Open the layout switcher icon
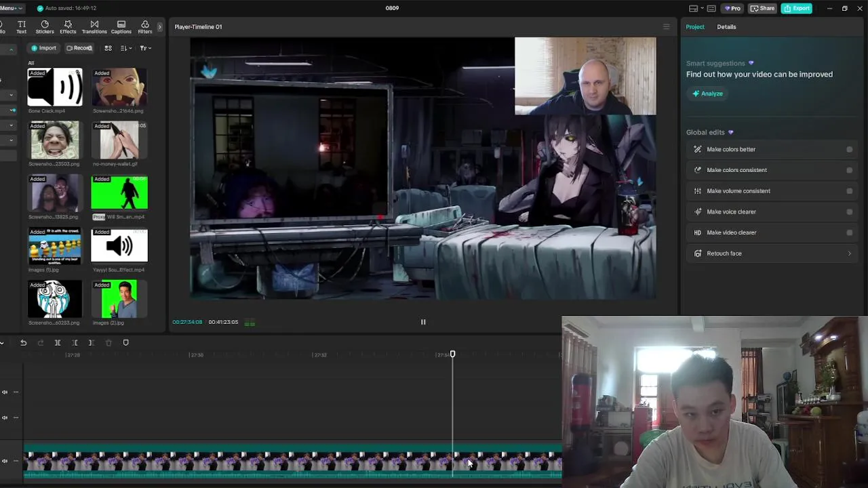Image resolution: width=868 pixels, height=488 pixels. coord(693,8)
